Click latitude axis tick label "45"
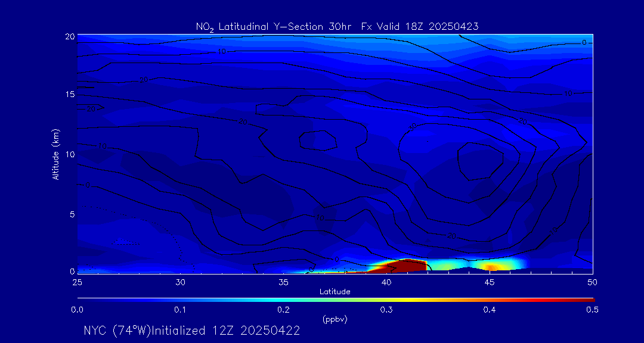This screenshot has height=343, width=644. tap(490, 282)
